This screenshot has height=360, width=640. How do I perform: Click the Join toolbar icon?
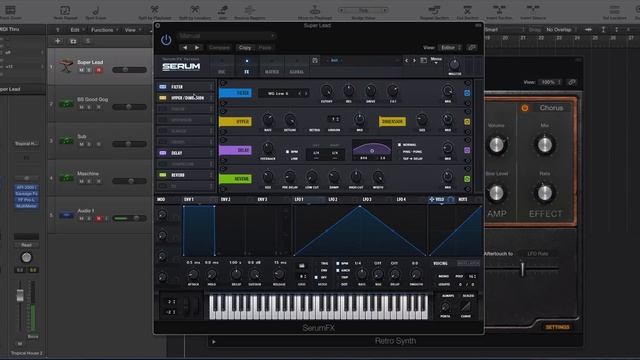coord(223,9)
